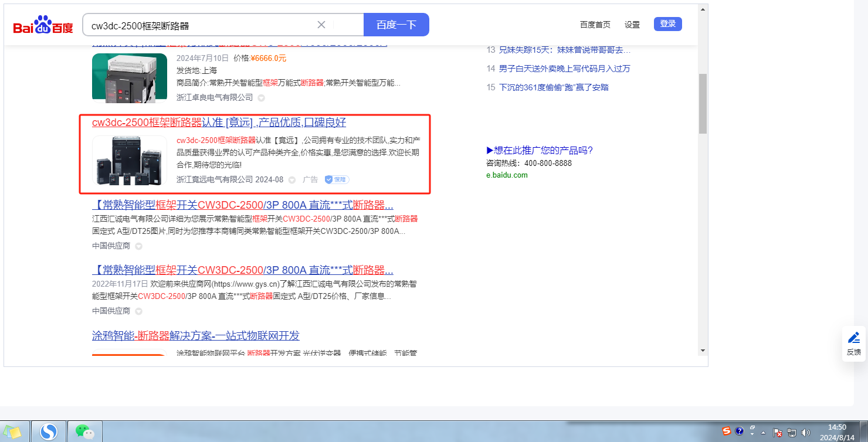Click the black circuit breakers thumbnail
The width and height of the screenshot is (868, 442).
[x=129, y=160]
